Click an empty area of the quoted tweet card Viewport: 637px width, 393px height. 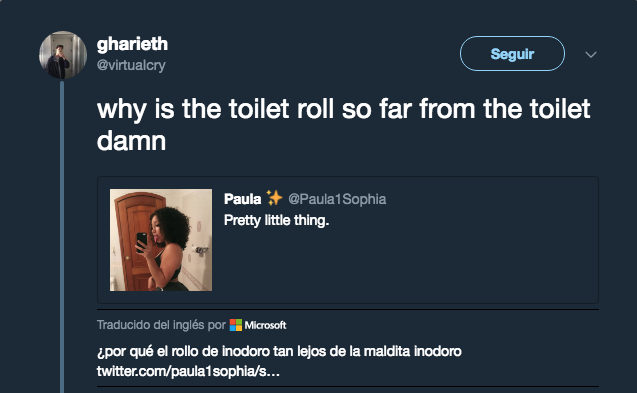click(x=406, y=264)
